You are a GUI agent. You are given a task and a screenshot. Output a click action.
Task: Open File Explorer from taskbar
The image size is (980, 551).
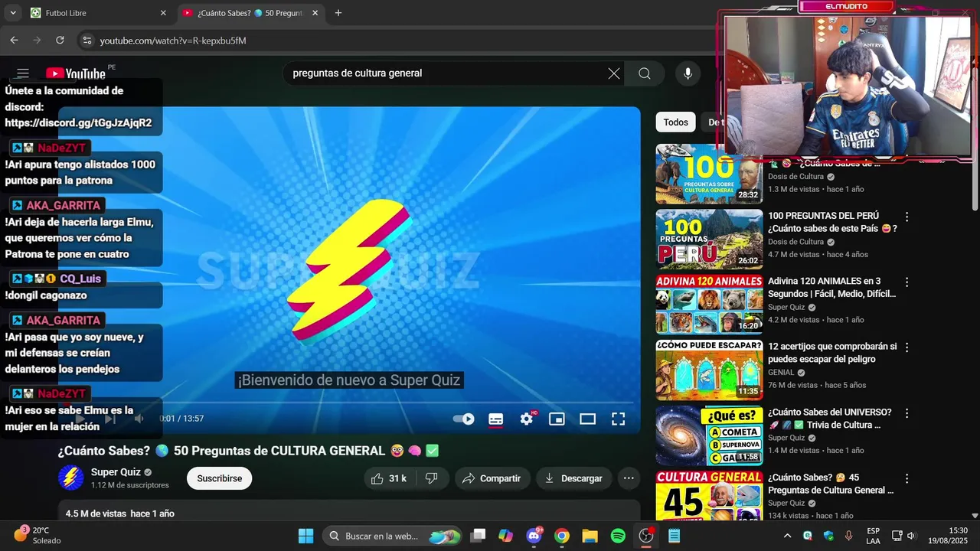click(x=590, y=536)
